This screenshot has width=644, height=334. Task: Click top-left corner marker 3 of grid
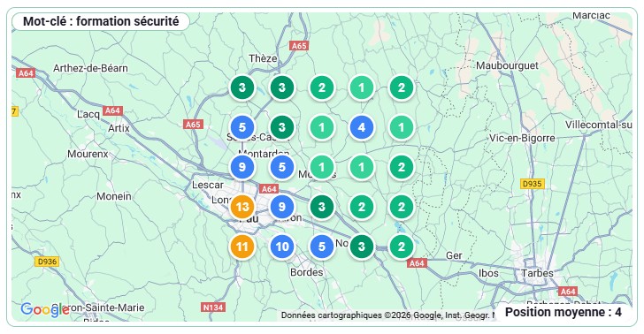[241, 87]
